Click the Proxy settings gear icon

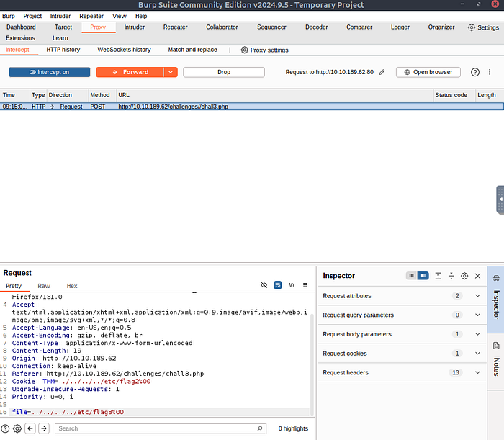pyautogui.click(x=244, y=50)
